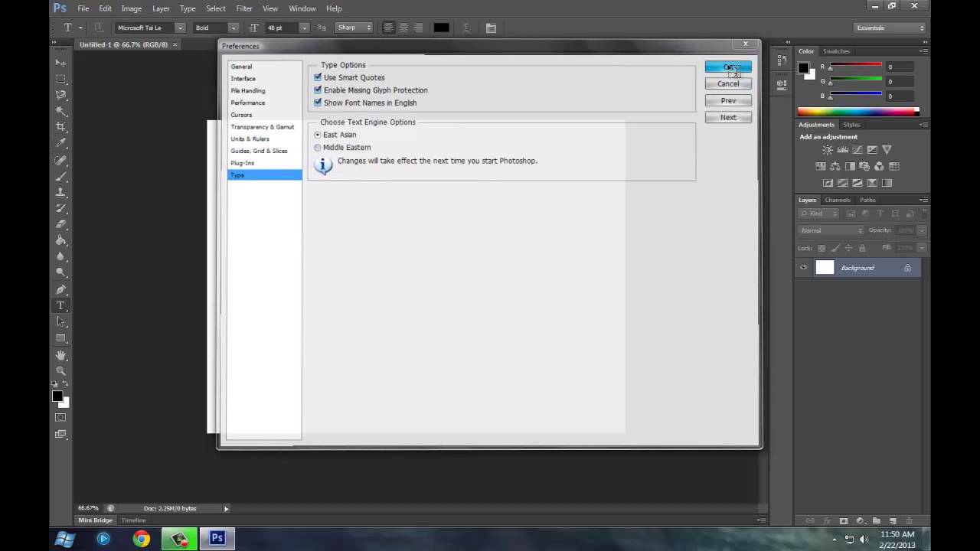Open the Layers panel options menu
This screenshot has height=551, width=980.
click(x=924, y=200)
